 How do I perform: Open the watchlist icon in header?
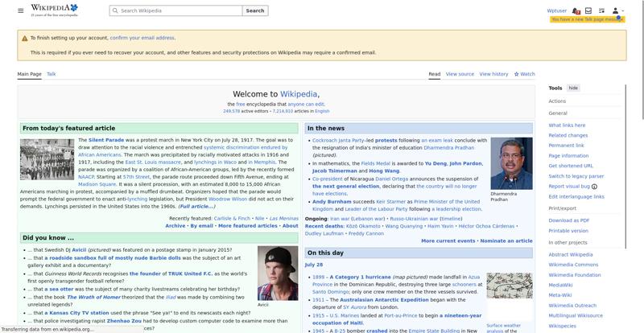[x=601, y=10]
